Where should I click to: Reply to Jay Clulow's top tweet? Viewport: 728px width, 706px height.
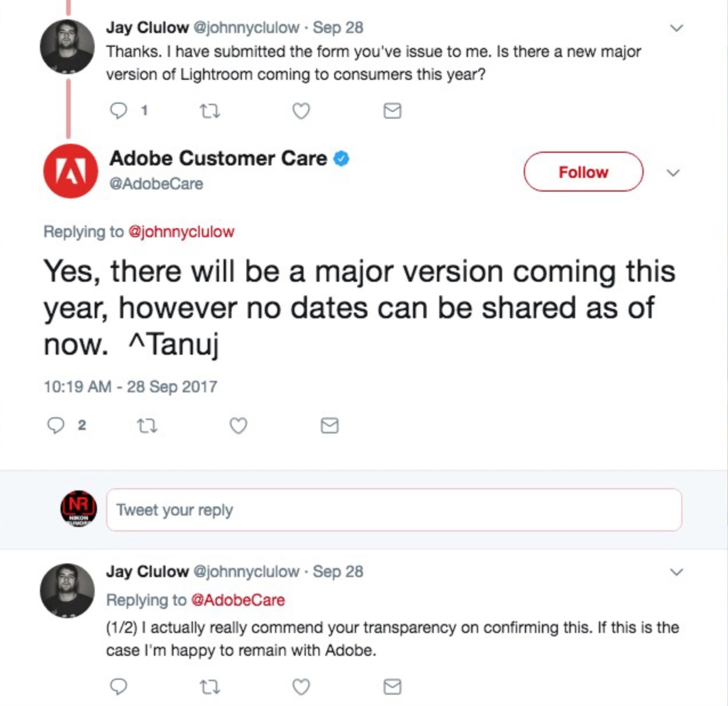(x=119, y=110)
